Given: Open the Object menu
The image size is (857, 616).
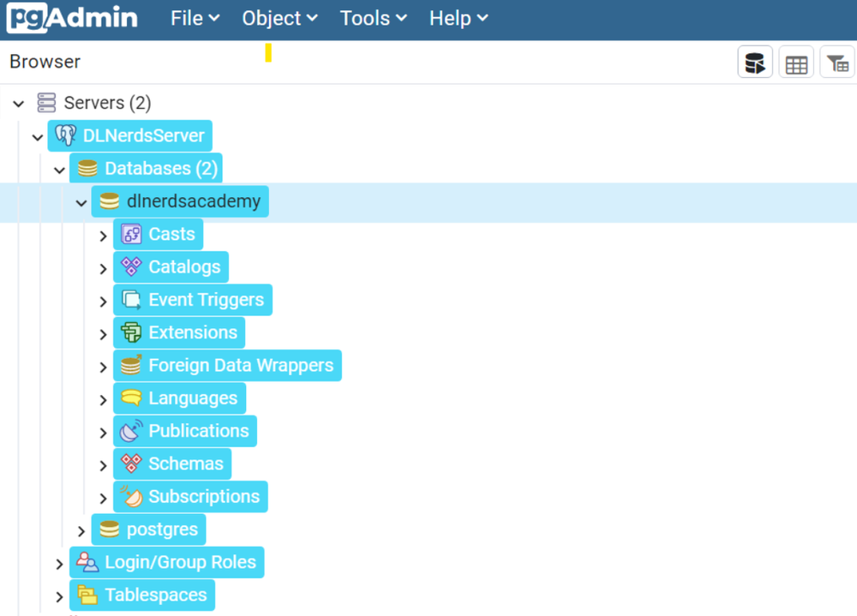Looking at the screenshot, I should [280, 19].
